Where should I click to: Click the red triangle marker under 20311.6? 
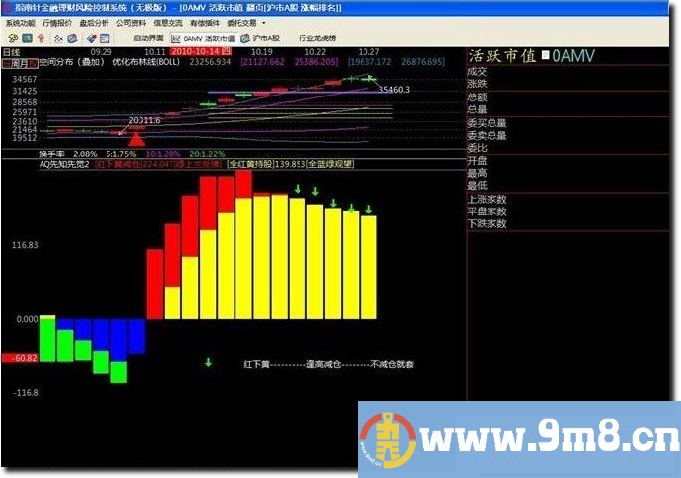click(x=136, y=139)
